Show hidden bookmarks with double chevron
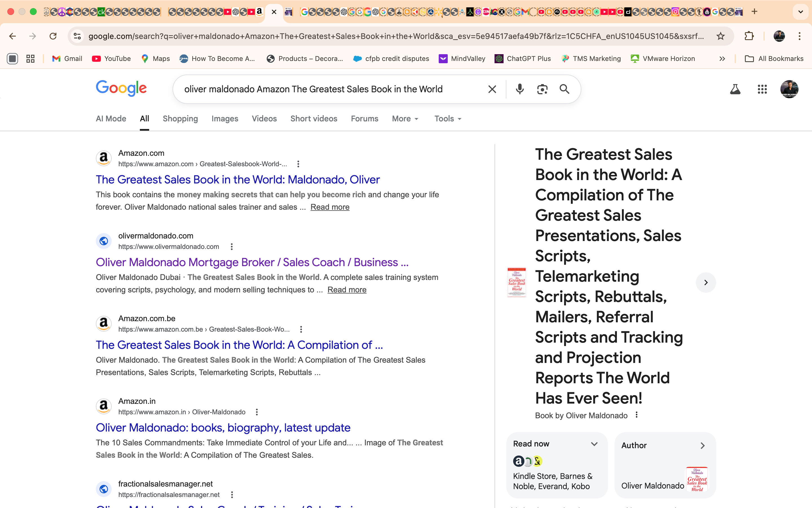Viewport: 812px width, 508px height. (x=722, y=59)
